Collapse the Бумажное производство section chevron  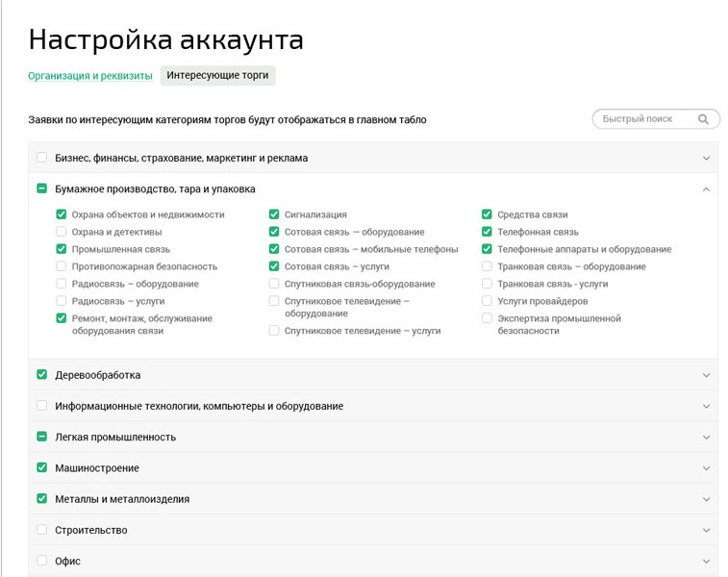706,189
